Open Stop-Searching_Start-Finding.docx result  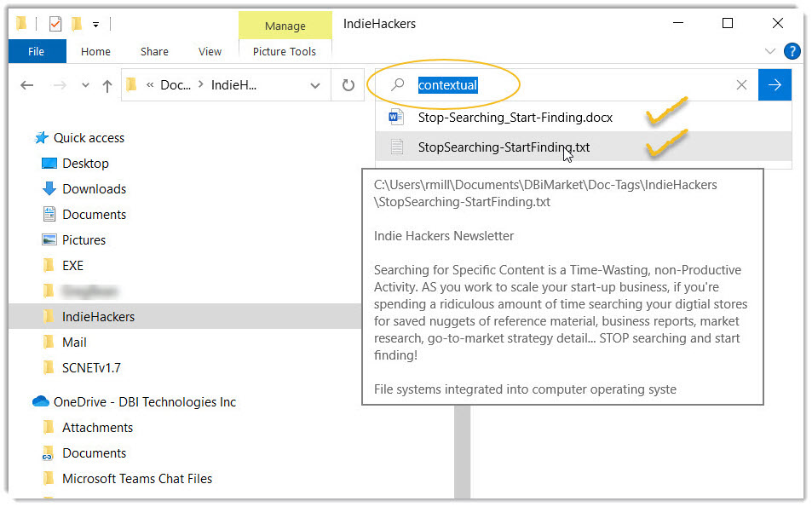(x=583, y=117)
